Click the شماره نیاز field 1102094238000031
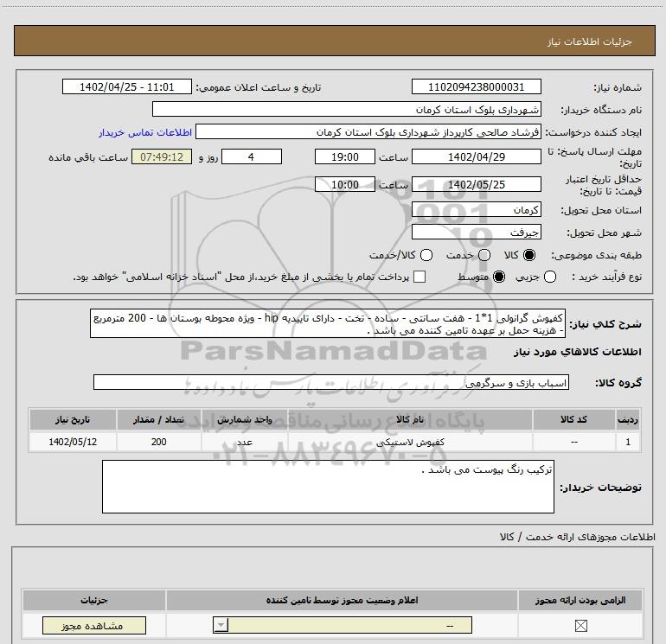666x644 pixels. (476, 86)
